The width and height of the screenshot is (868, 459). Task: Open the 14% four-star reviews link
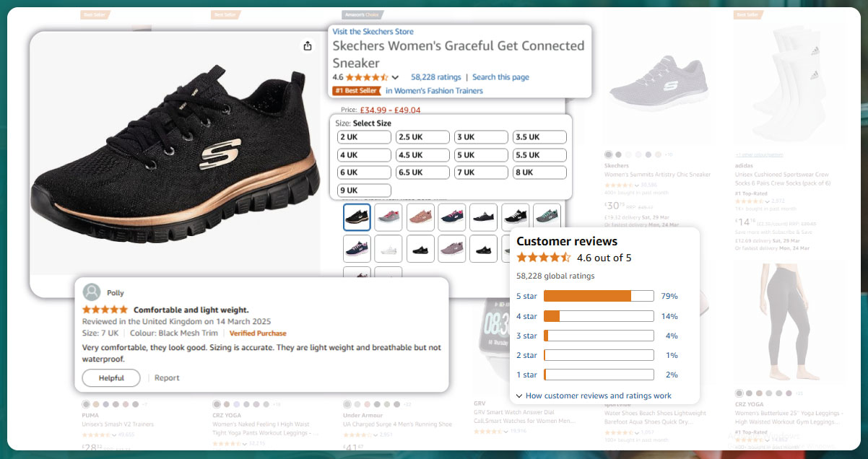point(669,316)
